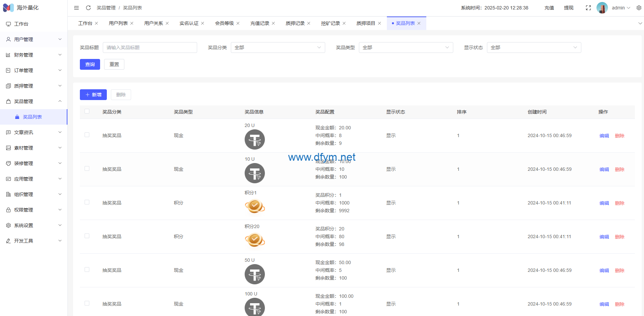Viewport: 644px width, 316px height.
Task: Focus the 奖品标题 input field
Action: pyautogui.click(x=150, y=48)
